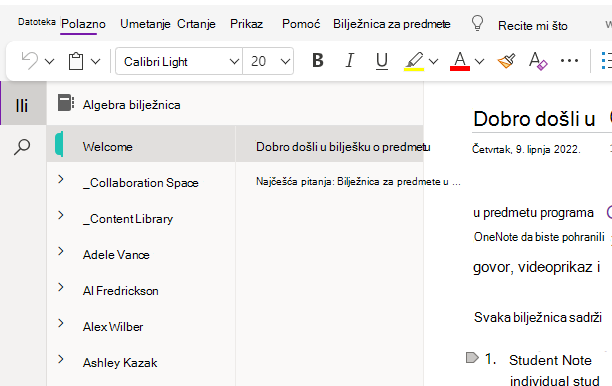This screenshot has width=612, height=386.
Task: Open the Algebra bilježnica notebook name
Action: pyautogui.click(x=132, y=105)
